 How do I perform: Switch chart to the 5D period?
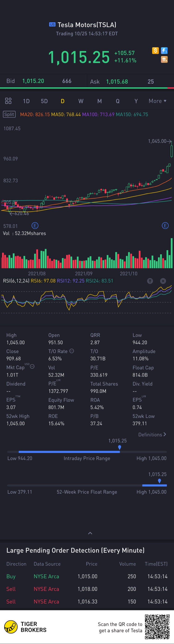click(x=44, y=101)
